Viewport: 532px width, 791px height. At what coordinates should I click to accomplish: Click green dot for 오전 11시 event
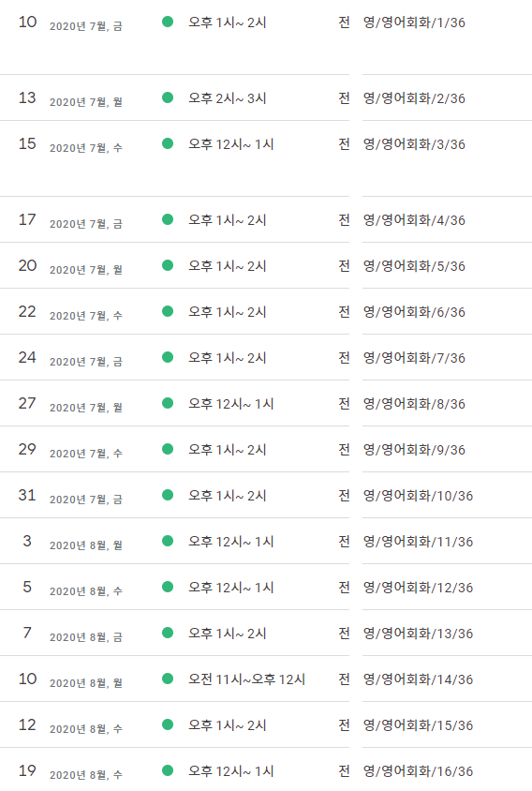(168, 679)
